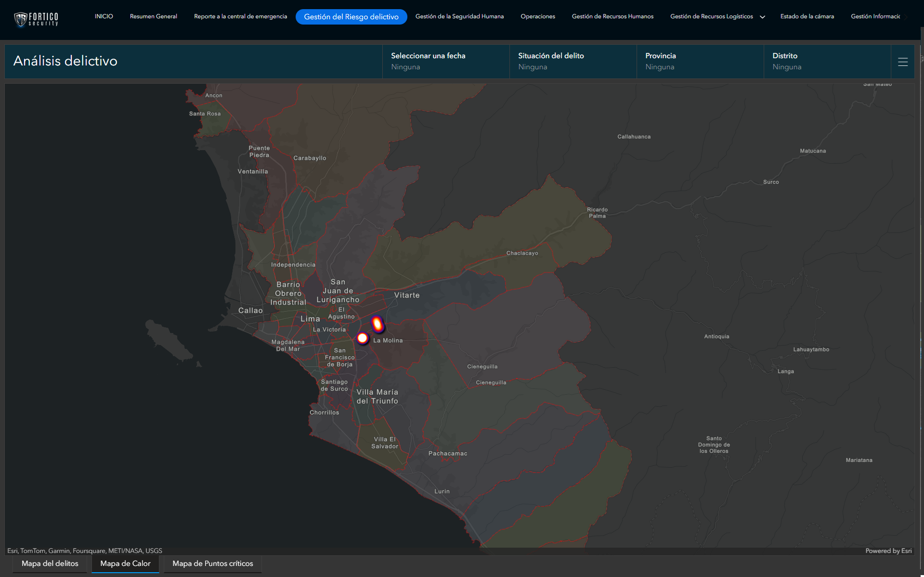Screen dimensions: 924x577
Task: Click the Fortico Security logo
Action: (37, 19)
